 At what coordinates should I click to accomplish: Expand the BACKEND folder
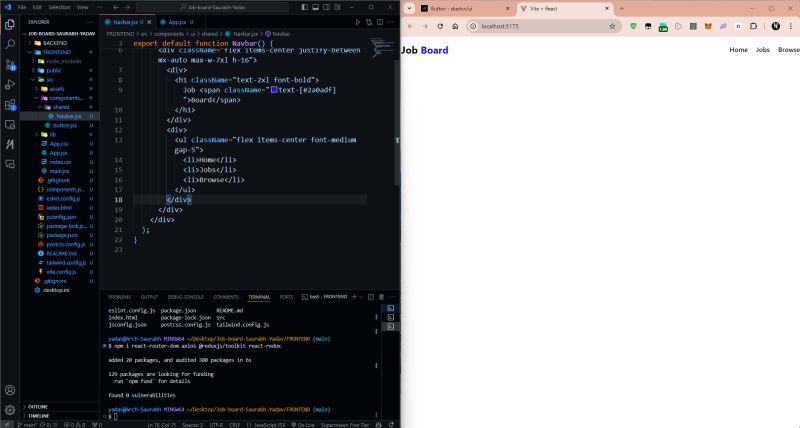pyautogui.click(x=55, y=44)
